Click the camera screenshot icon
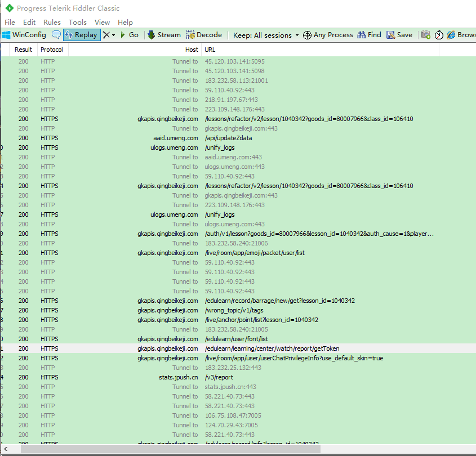This screenshot has height=456, width=476. pyautogui.click(x=426, y=35)
